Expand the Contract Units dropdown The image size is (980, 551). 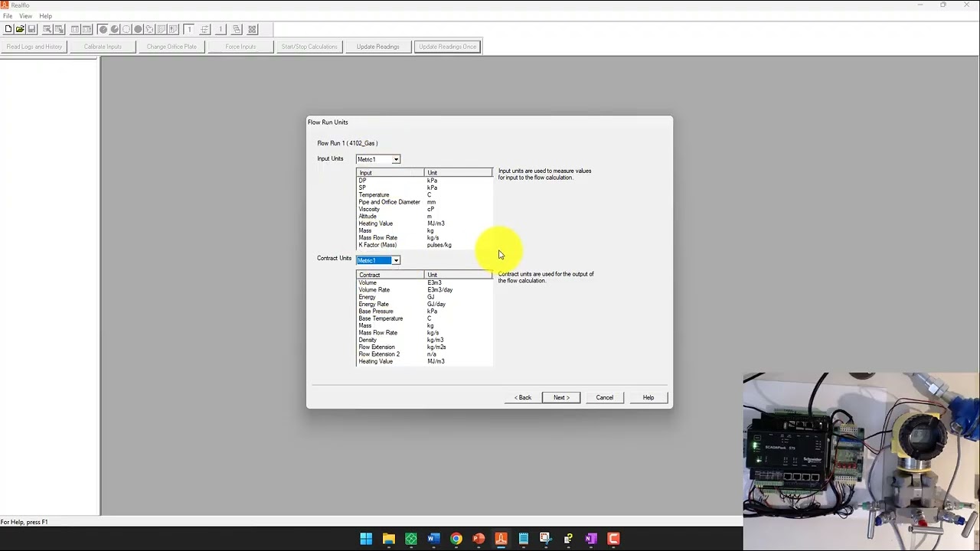396,261
